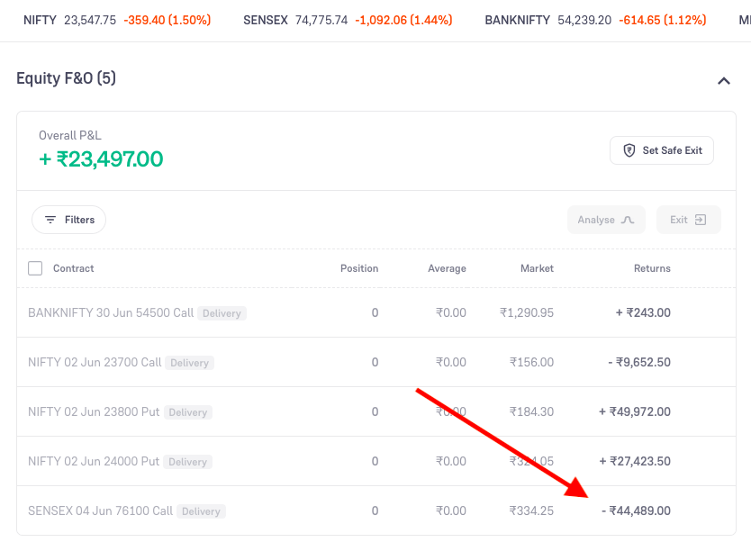The width and height of the screenshot is (751, 560).
Task: Click the return value - ₹9,652.50
Action: click(x=639, y=362)
